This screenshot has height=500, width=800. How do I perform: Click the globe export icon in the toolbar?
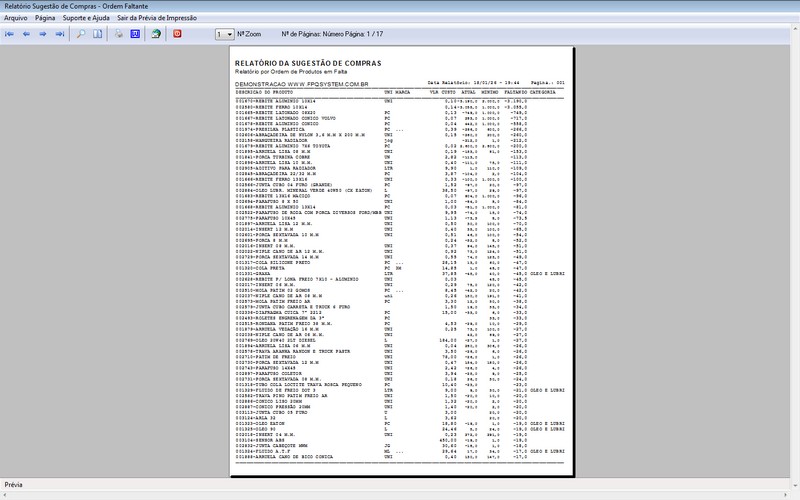pos(156,34)
